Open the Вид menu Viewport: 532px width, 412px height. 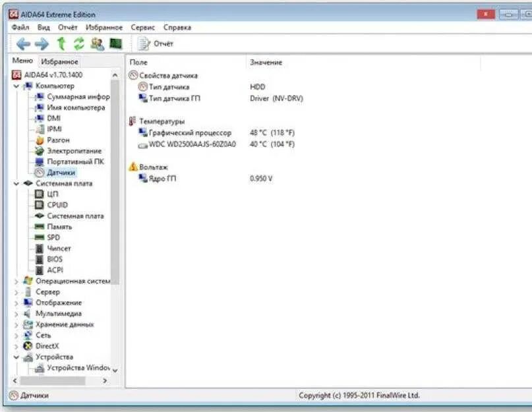(44, 28)
